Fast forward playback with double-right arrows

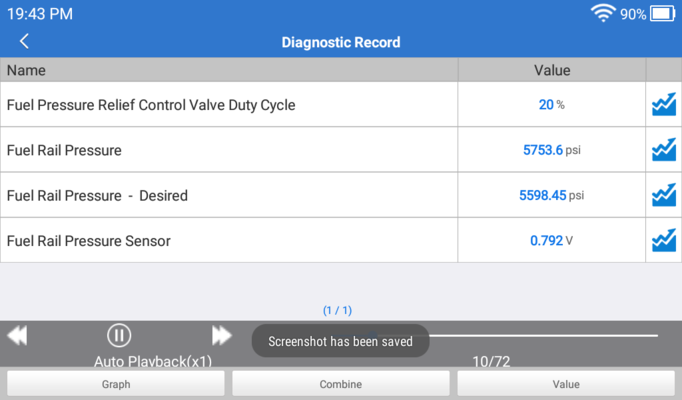(x=222, y=336)
